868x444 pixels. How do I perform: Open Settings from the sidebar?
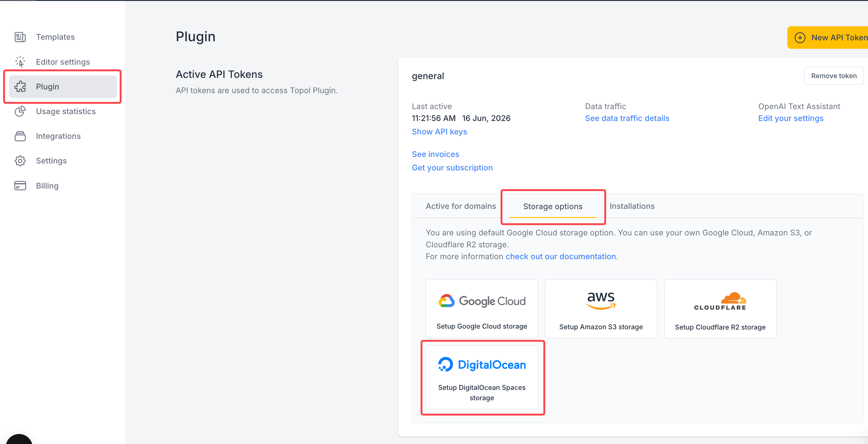pos(63,161)
